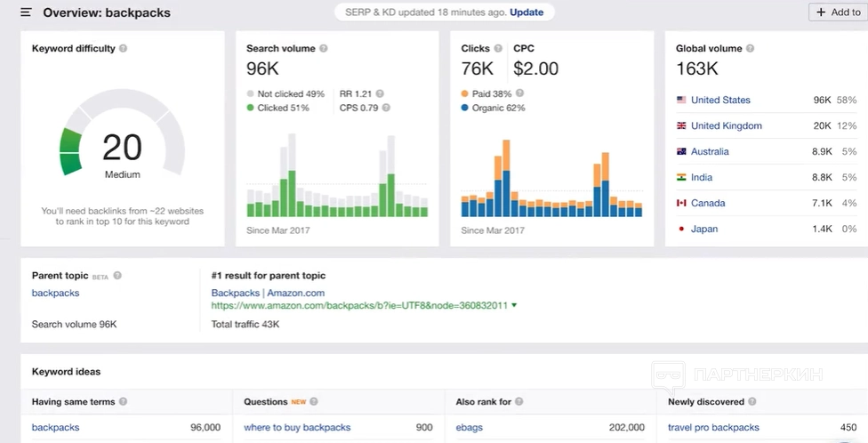The width and height of the screenshot is (868, 443).
Task: Click Global volume help icon
Action: [x=751, y=49]
